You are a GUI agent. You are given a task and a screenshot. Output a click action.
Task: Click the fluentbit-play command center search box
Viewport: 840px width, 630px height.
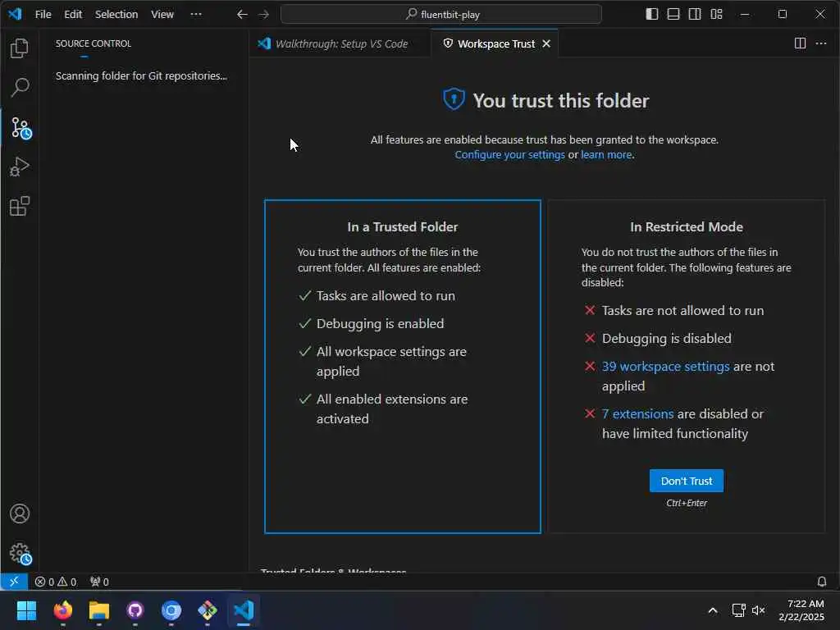[x=441, y=15]
